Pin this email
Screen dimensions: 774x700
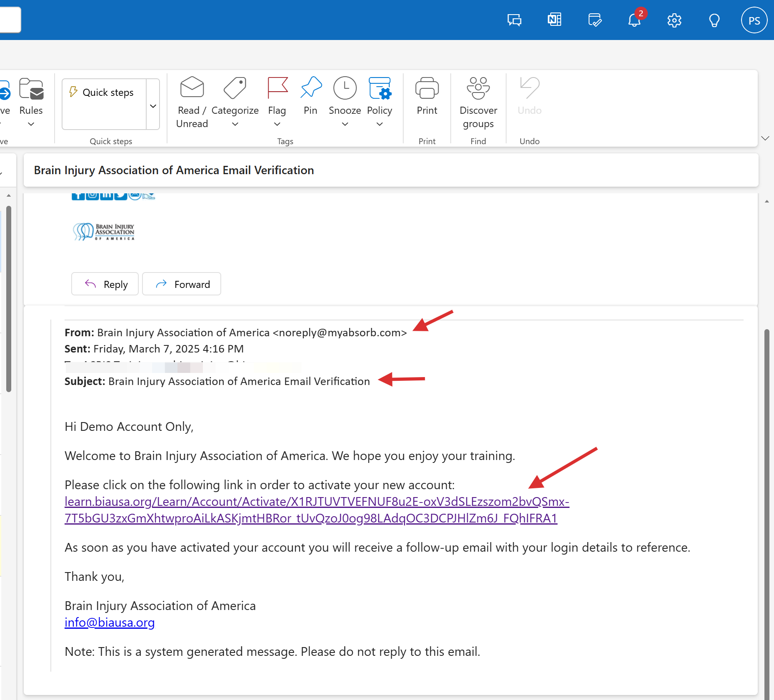pos(311,97)
